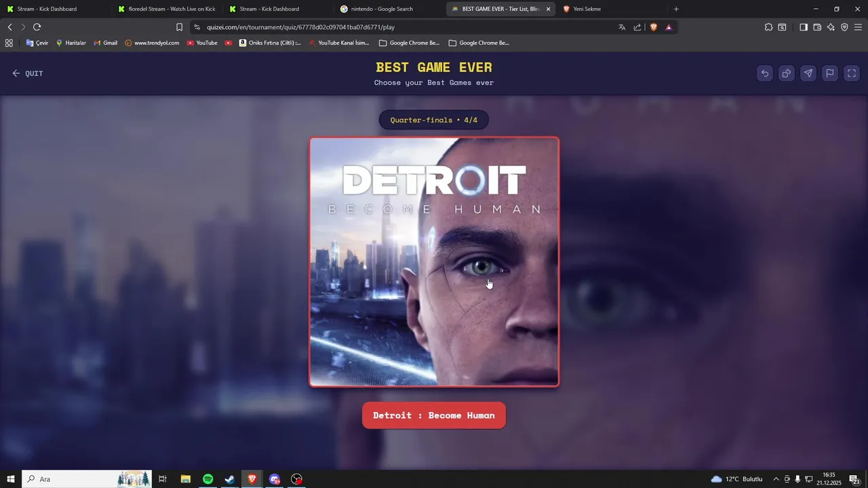Open Gmail bookmark
Image resolution: width=868 pixels, height=488 pixels.
[x=105, y=43]
